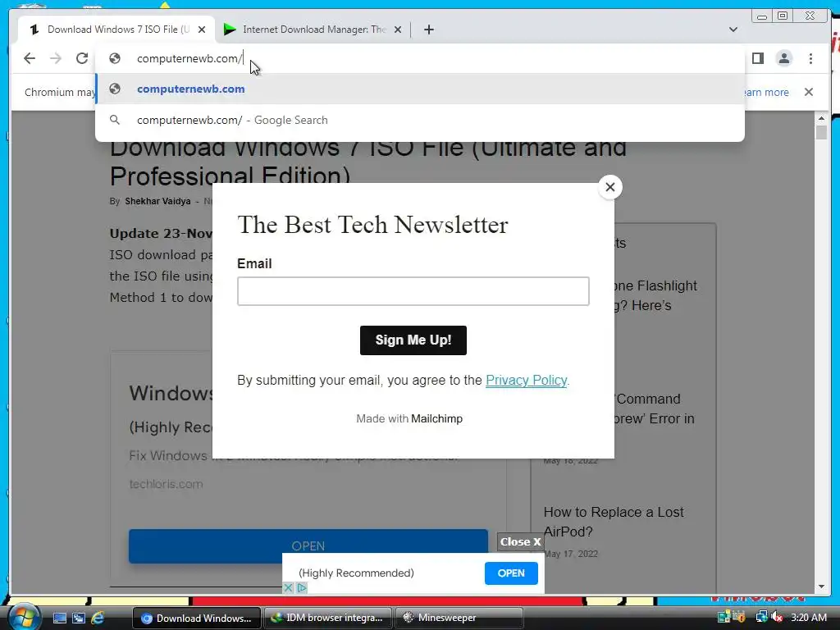This screenshot has height=630, width=840.
Task: Click the taskbar clock showing 3:20 AM
Action: [x=809, y=618]
